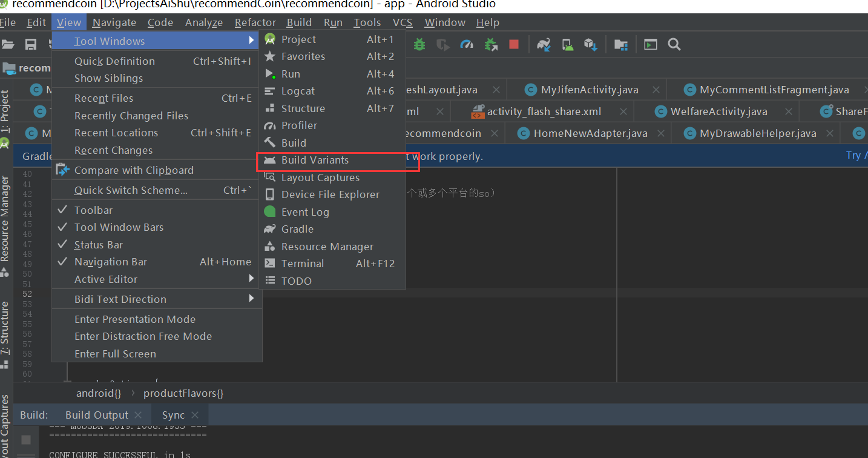Open Search Everywhere magnifier icon
This screenshot has height=458, width=868.
[x=674, y=44]
